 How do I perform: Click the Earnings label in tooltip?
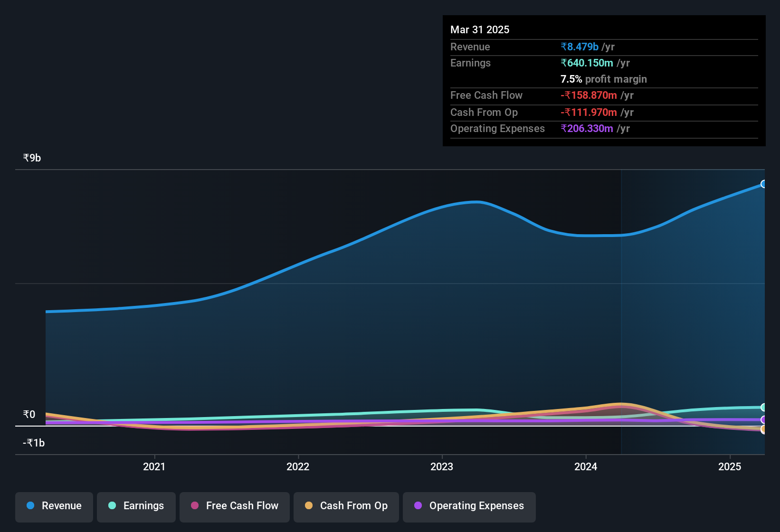(470, 63)
